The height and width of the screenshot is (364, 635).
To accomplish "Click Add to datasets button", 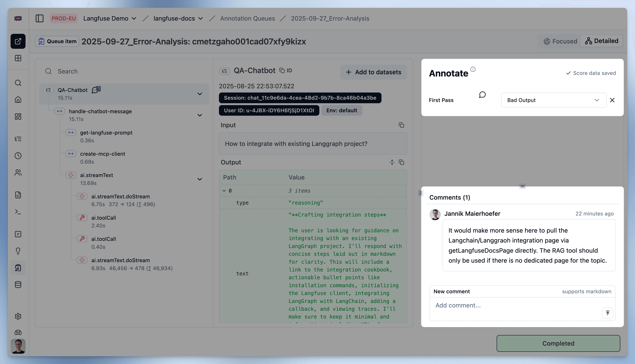I will tap(373, 72).
